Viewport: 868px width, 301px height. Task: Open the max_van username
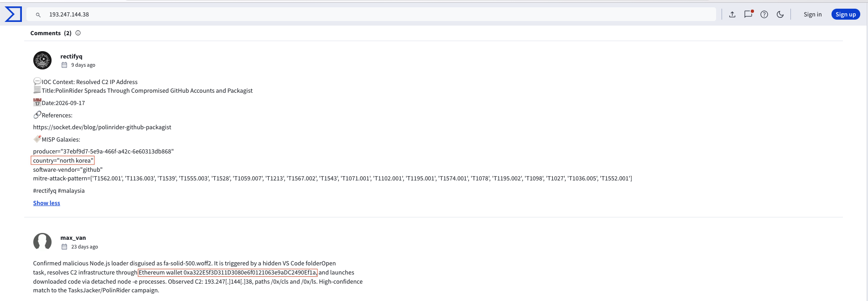click(x=73, y=238)
